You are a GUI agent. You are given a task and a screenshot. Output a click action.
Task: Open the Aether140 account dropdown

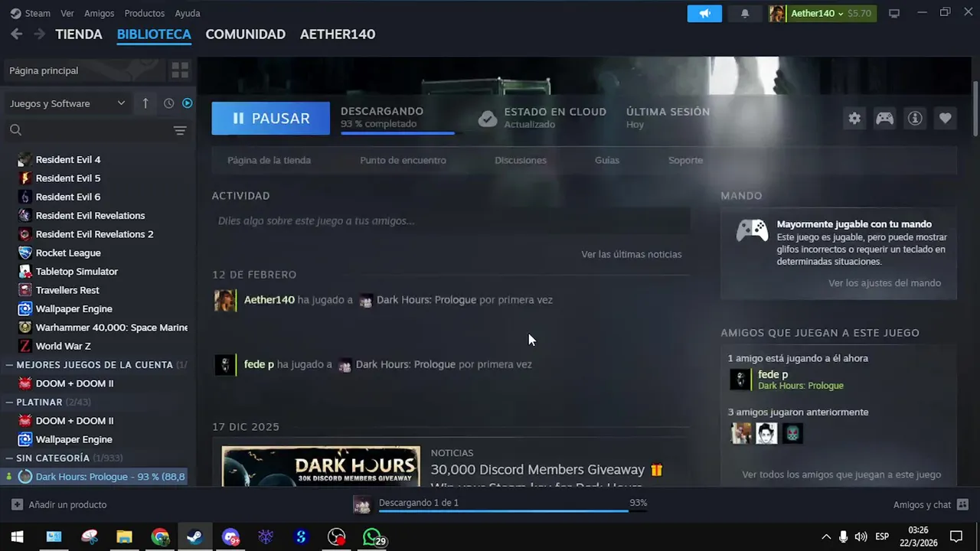823,14
